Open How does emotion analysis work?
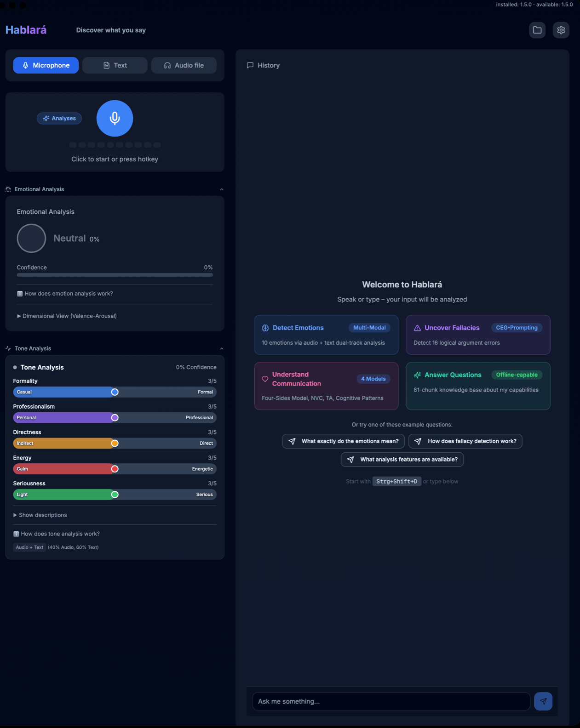Screen dimensions: 580x728 pos(65,294)
